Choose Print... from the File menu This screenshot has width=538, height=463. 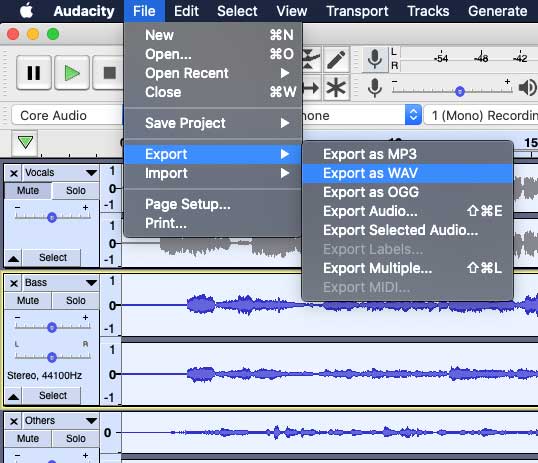coord(213,223)
